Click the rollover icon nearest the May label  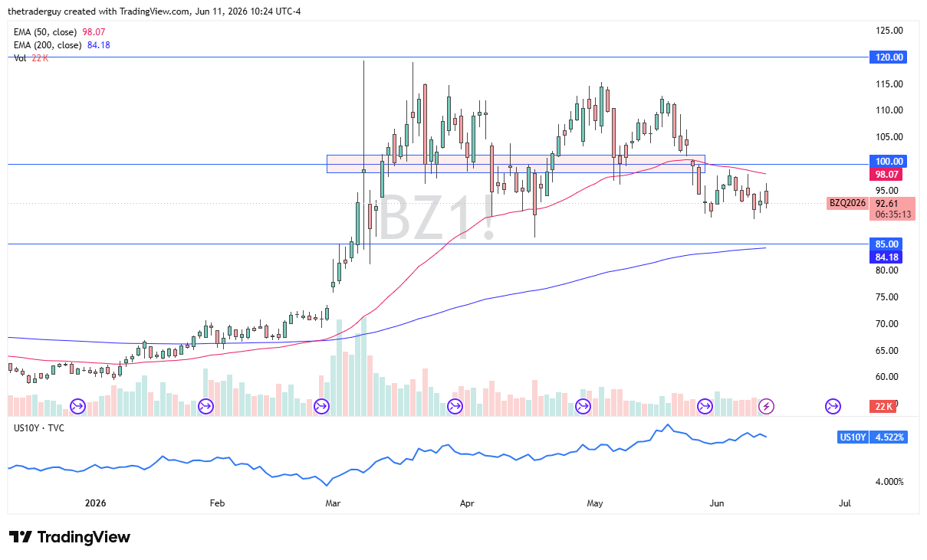[x=583, y=406]
